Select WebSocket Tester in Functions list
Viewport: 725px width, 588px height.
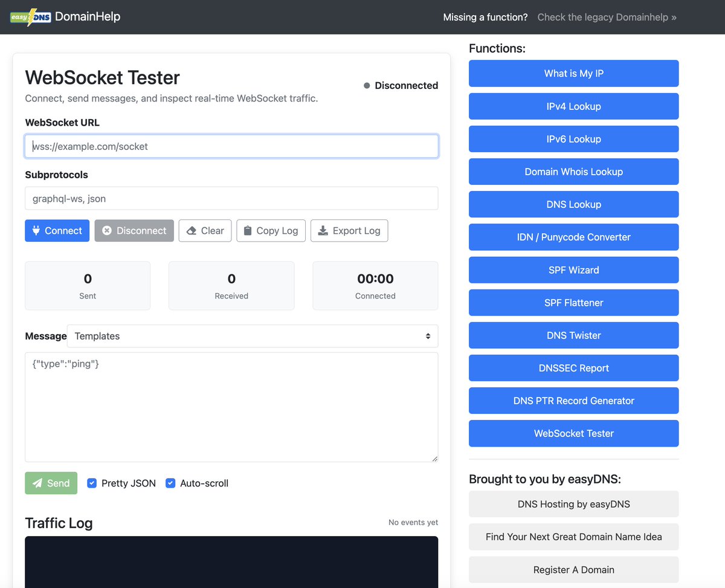pyautogui.click(x=573, y=433)
